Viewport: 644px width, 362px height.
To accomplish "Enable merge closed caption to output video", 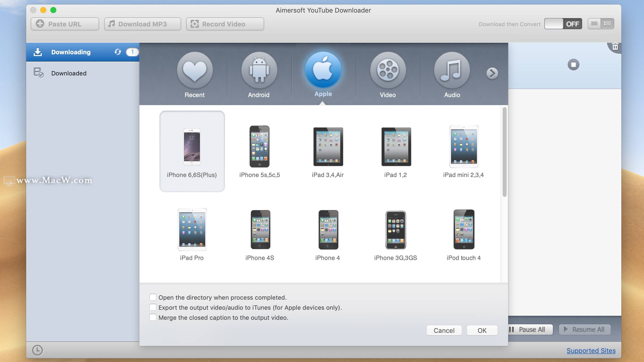I will [x=153, y=317].
